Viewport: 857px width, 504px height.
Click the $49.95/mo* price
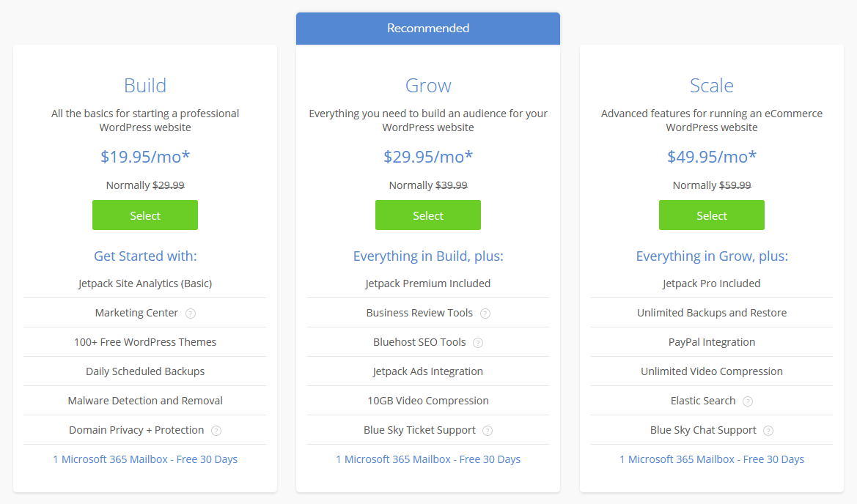point(712,157)
